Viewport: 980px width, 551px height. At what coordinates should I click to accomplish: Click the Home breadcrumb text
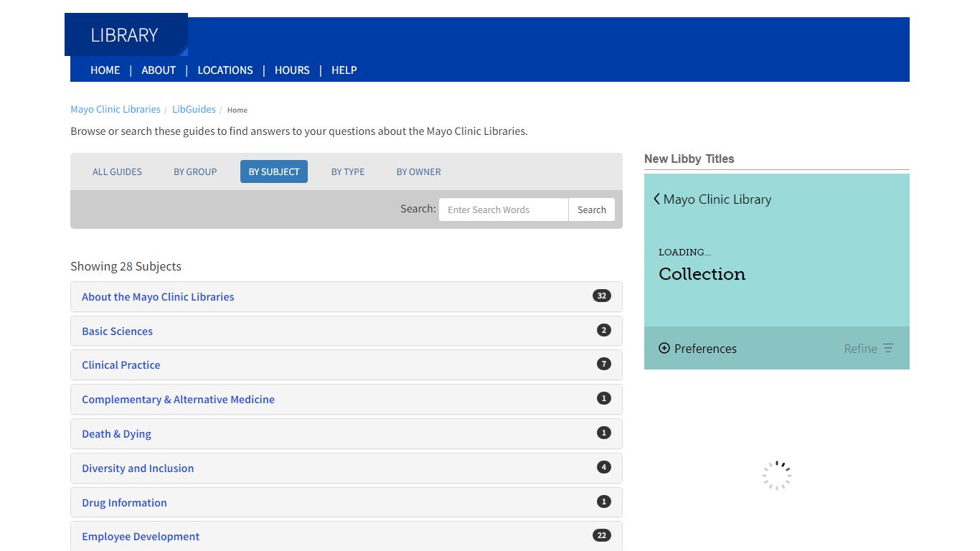[237, 110]
